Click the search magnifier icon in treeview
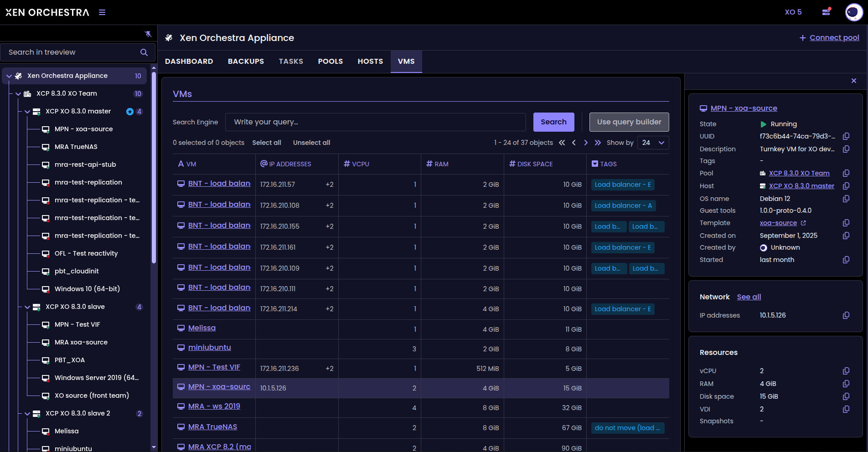The height and width of the screenshot is (452, 868). 144,52
